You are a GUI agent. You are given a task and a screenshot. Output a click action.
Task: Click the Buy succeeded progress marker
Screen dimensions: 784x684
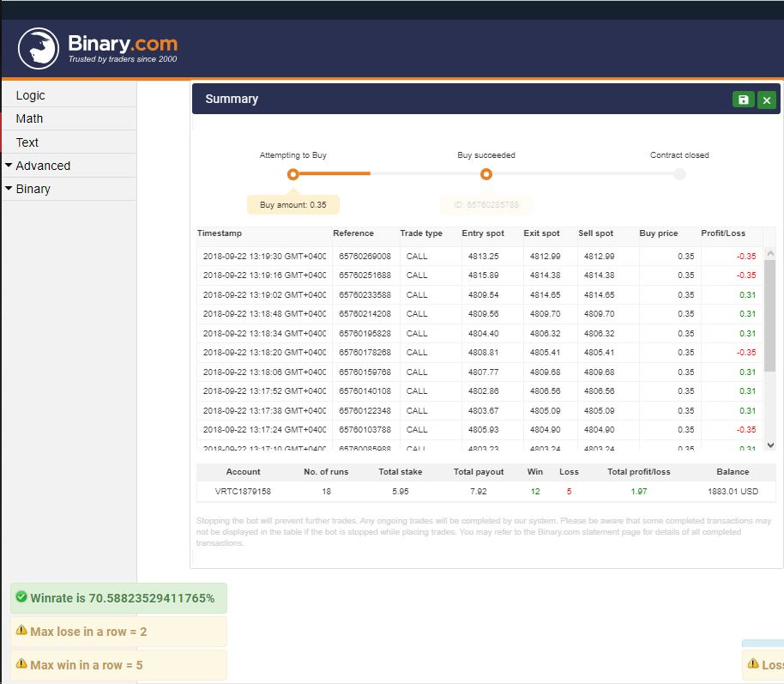(x=486, y=174)
